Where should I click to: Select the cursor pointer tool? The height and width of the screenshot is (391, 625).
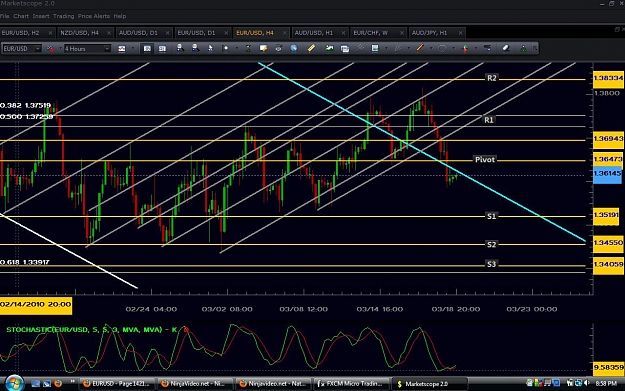[x=210, y=48]
